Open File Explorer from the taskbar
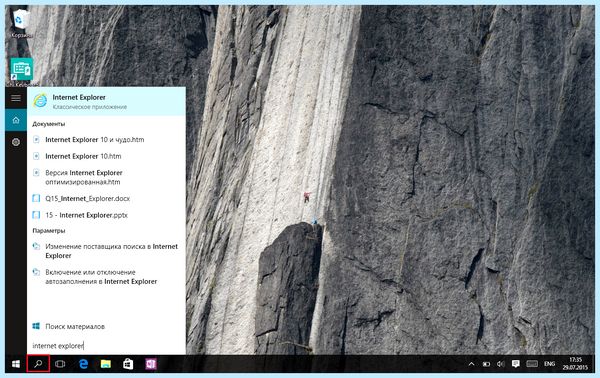600x378 pixels. (106, 364)
